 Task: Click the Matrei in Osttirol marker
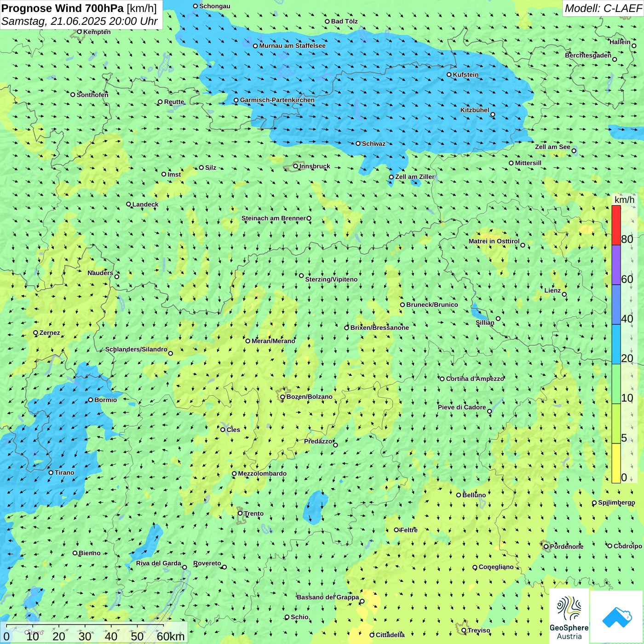pos(523,245)
